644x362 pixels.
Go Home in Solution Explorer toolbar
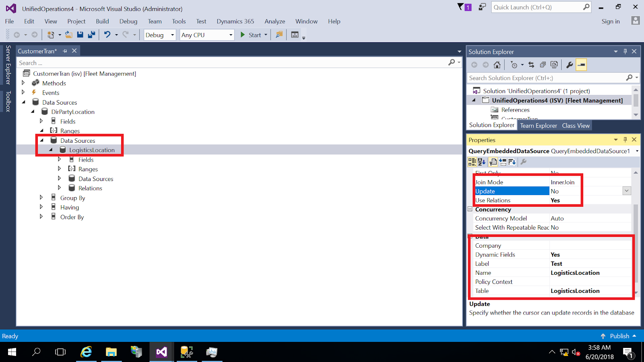[x=497, y=65]
